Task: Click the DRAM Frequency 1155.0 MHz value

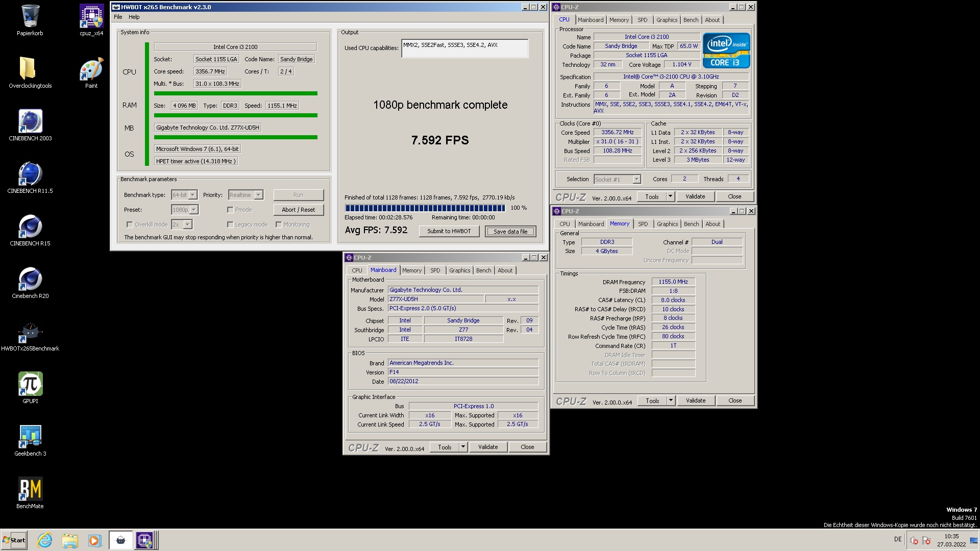Action: click(673, 282)
